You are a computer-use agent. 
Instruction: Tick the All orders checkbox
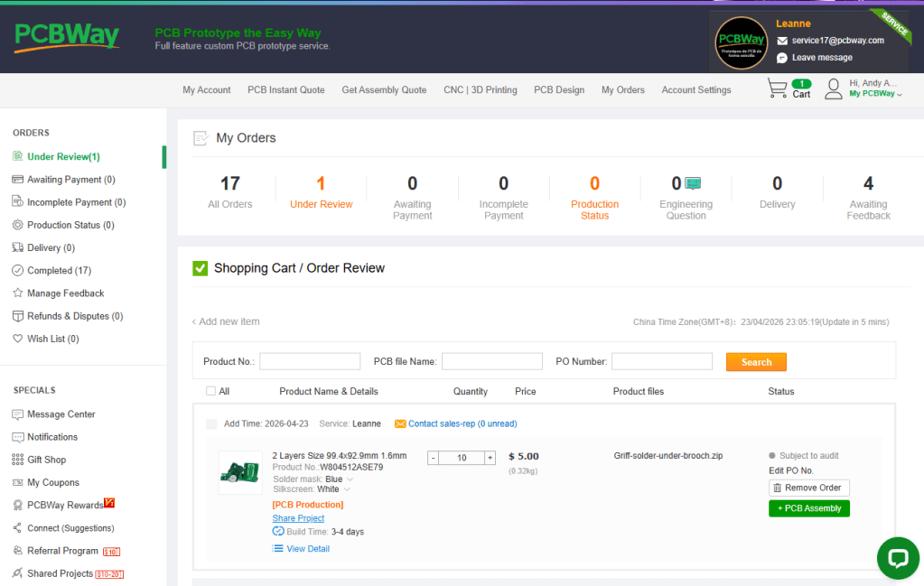coord(210,391)
